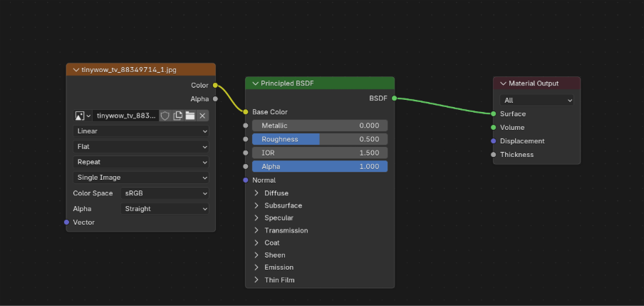
Task: Click the Color output socket
Action: click(215, 86)
